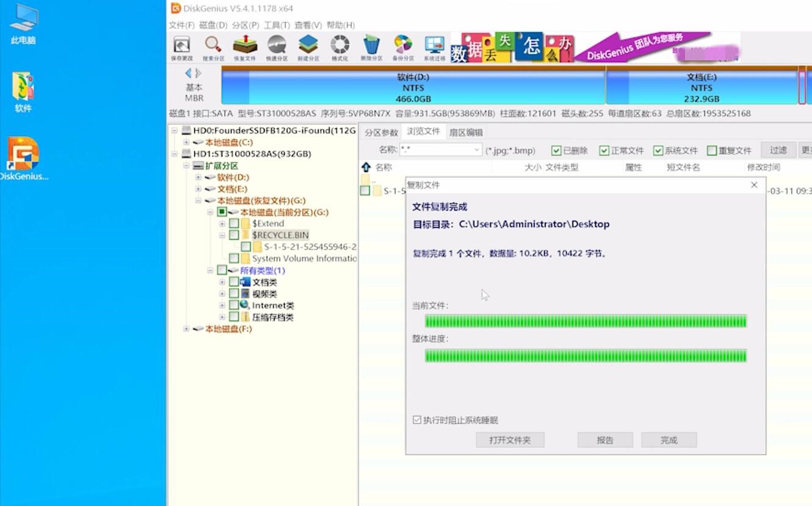Select Internet类 globe icon in tree
812x506 pixels.
click(245, 305)
